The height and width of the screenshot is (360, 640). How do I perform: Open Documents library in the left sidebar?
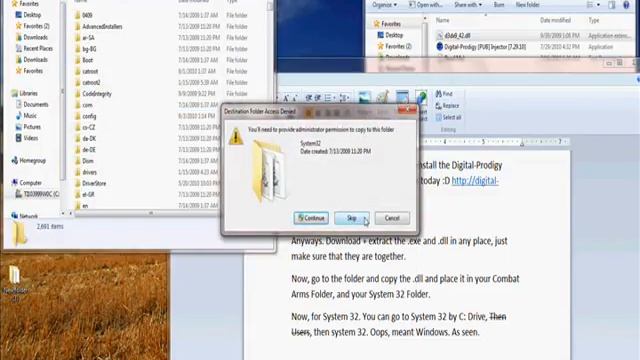click(32, 104)
